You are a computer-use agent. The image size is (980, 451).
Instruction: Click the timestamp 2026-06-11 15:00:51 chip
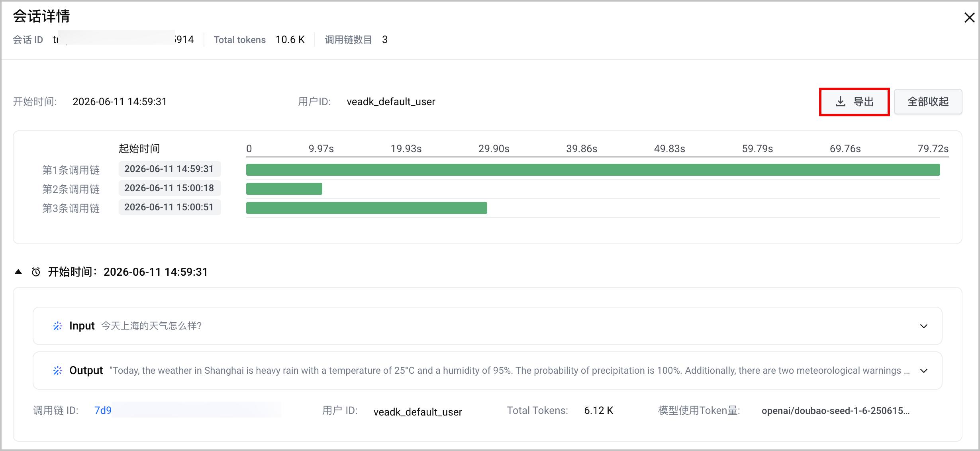(169, 207)
